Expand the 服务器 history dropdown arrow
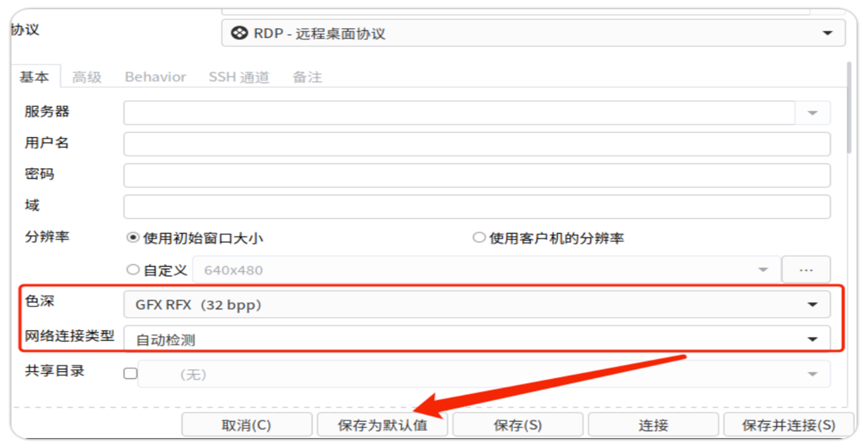868x445 pixels. [813, 113]
